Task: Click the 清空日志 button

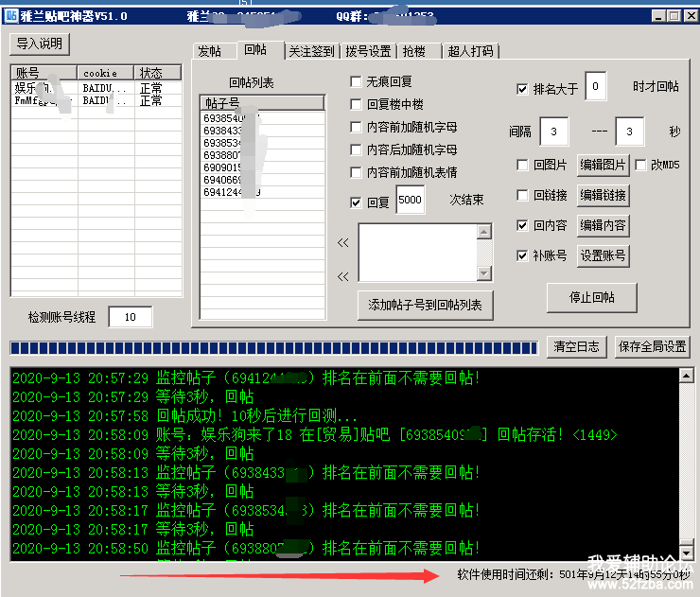Action: pyautogui.click(x=576, y=346)
